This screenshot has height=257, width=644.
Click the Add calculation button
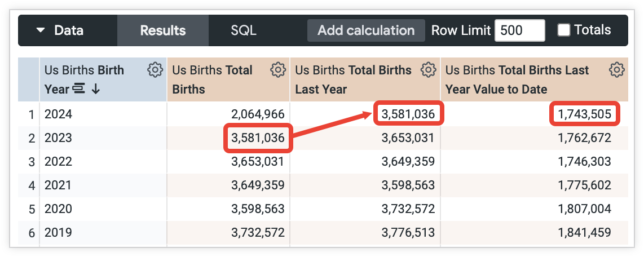[x=366, y=30]
